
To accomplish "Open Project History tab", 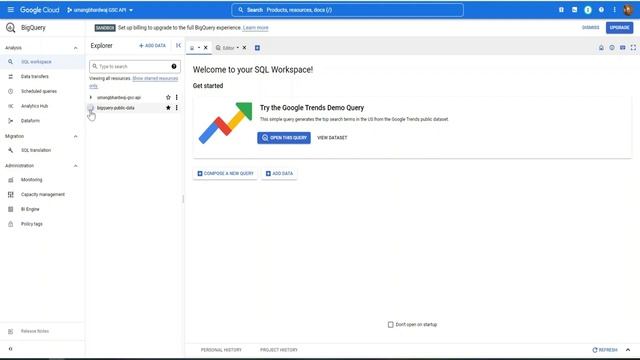I will [x=279, y=350].
